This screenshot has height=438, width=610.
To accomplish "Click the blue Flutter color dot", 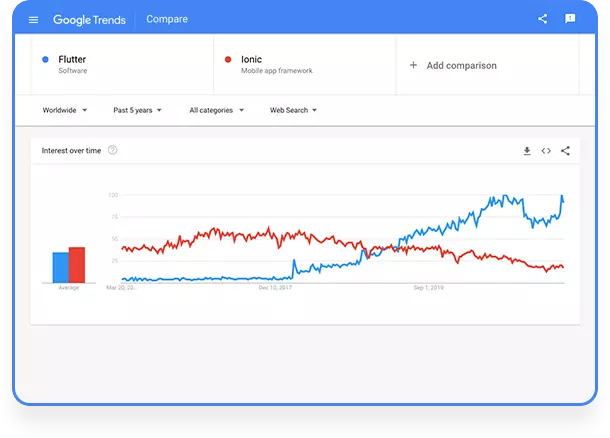I will point(46,60).
